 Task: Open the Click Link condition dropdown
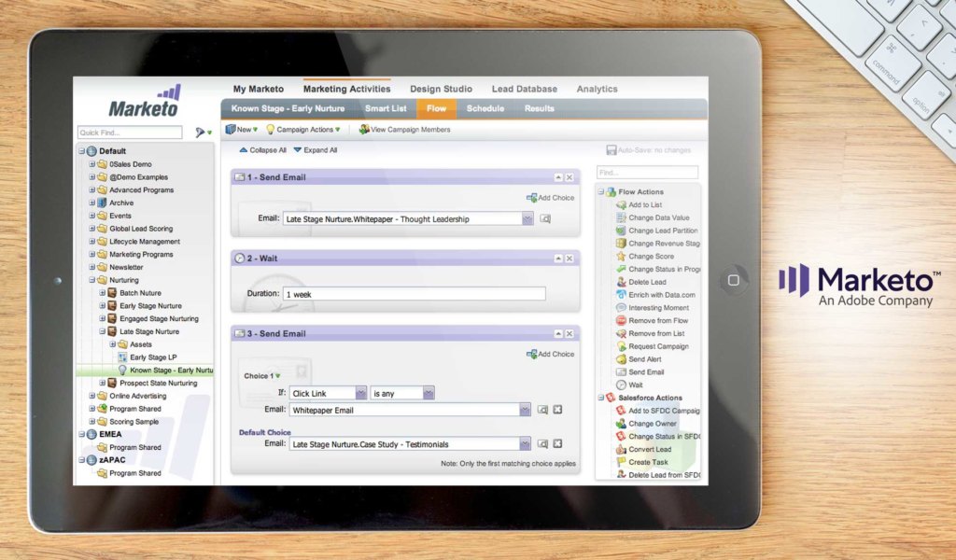360,394
